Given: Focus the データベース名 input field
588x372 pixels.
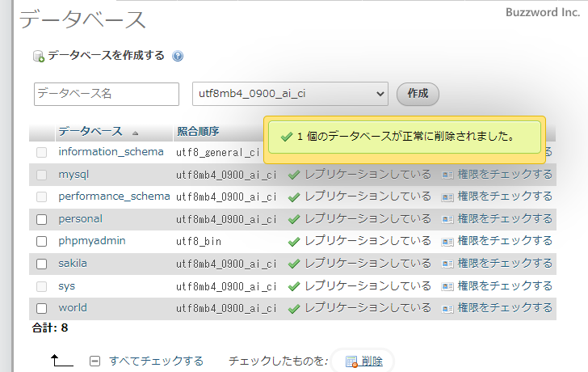Looking at the screenshot, I should [107, 95].
